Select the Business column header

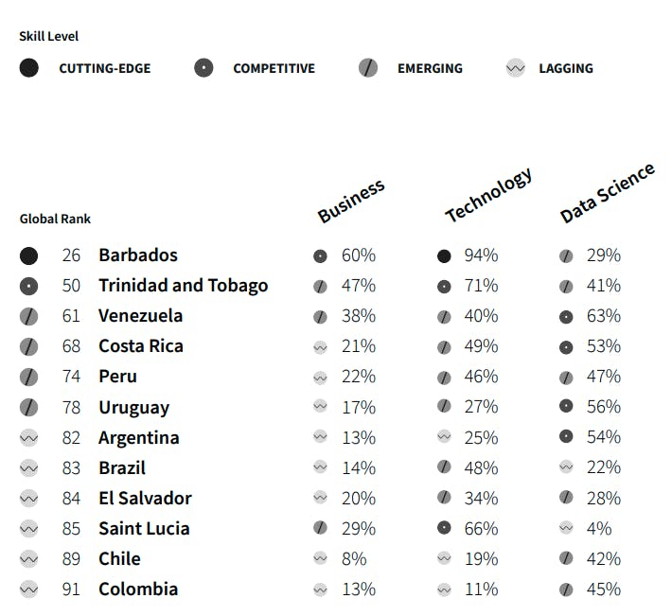(x=351, y=201)
